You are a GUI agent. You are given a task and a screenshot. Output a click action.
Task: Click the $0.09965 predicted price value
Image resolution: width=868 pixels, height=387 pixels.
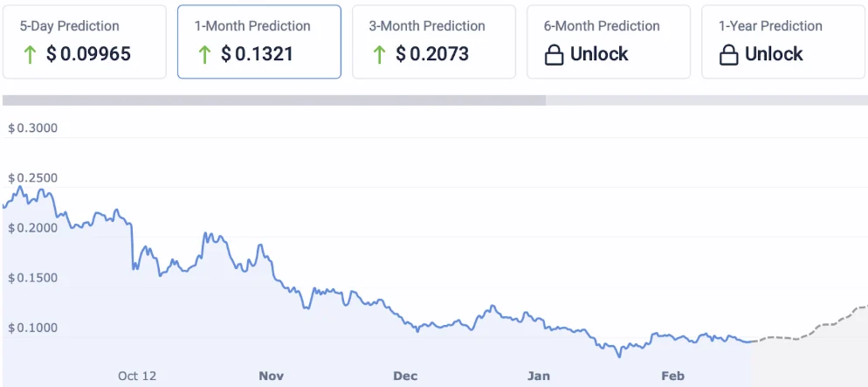click(88, 54)
